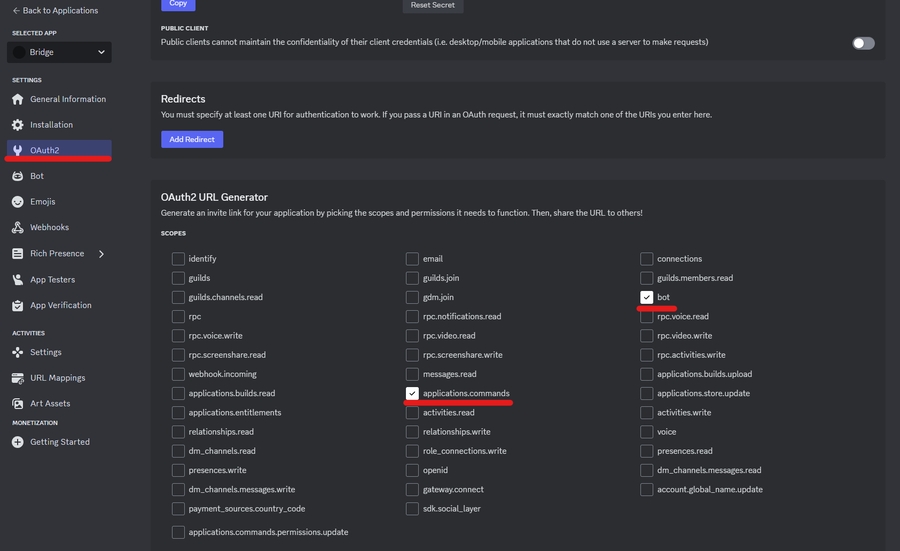Click the URL Mappings icon
Screen dimensions: 900x551
pos(17,378)
